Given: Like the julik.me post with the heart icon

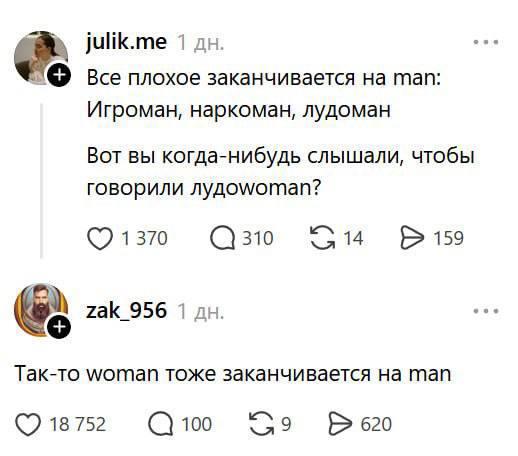Looking at the screenshot, I should pos(100,239).
